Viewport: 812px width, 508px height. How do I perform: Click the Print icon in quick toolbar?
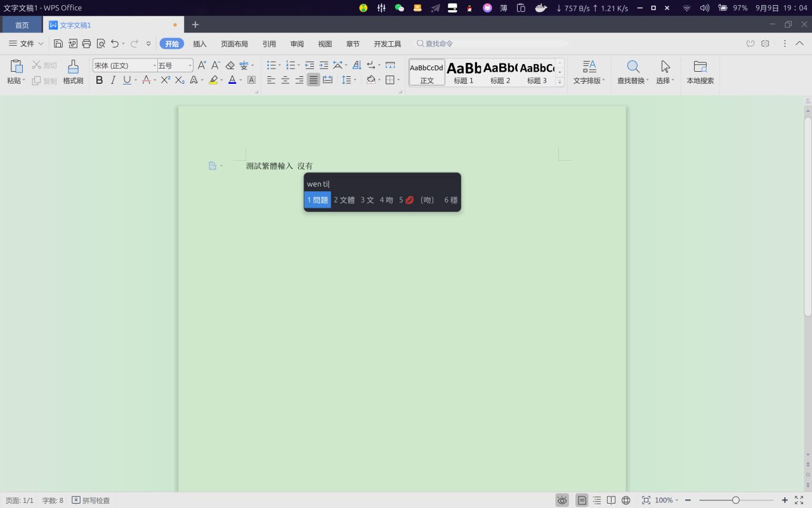[x=87, y=44]
